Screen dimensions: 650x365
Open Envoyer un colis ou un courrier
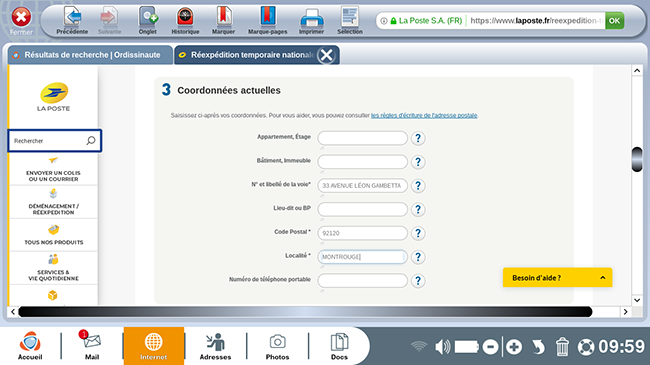[53, 170]
